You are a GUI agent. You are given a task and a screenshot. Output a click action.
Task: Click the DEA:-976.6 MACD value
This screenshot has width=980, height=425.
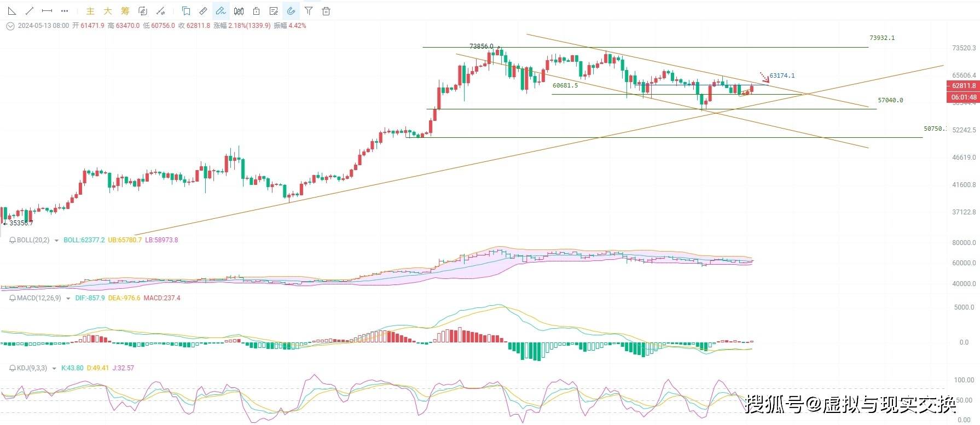[124, 298]
